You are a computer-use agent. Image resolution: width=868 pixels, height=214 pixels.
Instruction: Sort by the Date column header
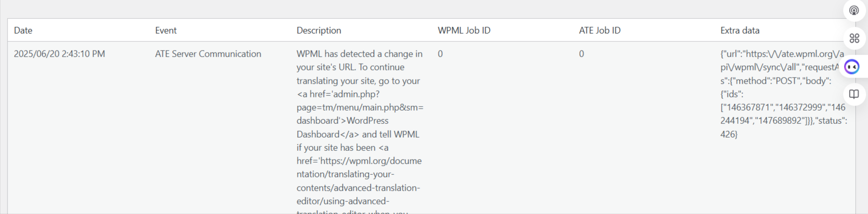click(x=23, y=31)
